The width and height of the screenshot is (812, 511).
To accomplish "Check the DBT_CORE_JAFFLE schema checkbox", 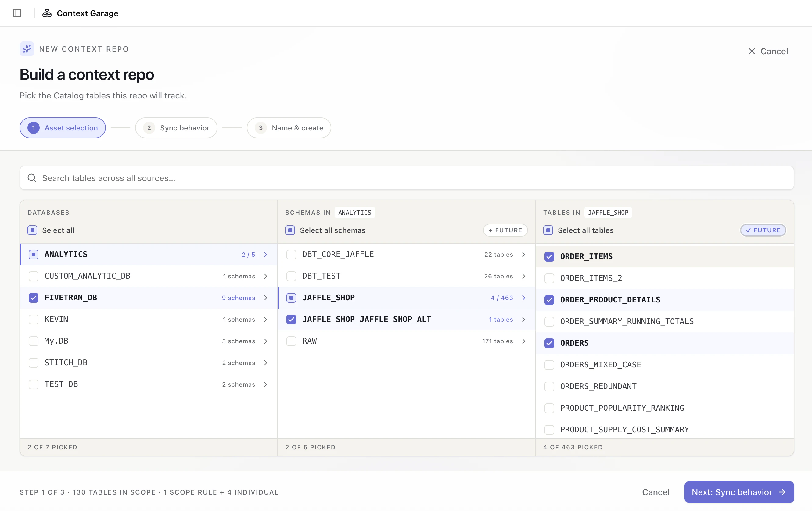I will (x=291, y=255).
